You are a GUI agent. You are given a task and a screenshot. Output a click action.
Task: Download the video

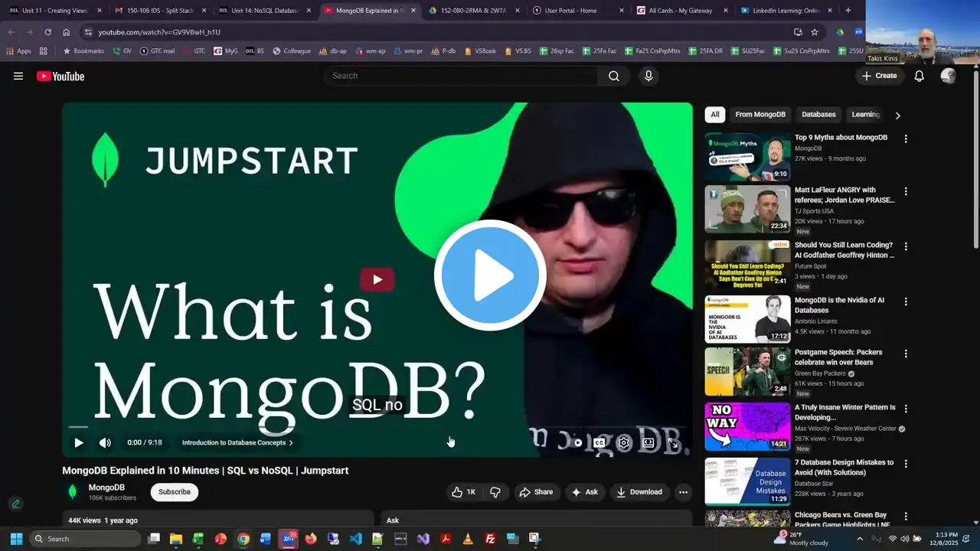click(x=639, y=492)
